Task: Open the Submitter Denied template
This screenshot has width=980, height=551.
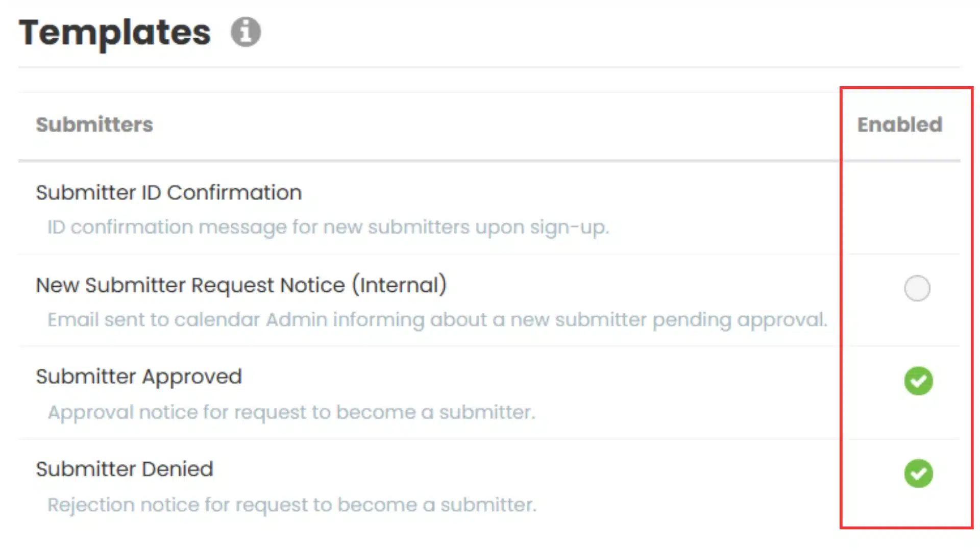Action: (124, 468)
